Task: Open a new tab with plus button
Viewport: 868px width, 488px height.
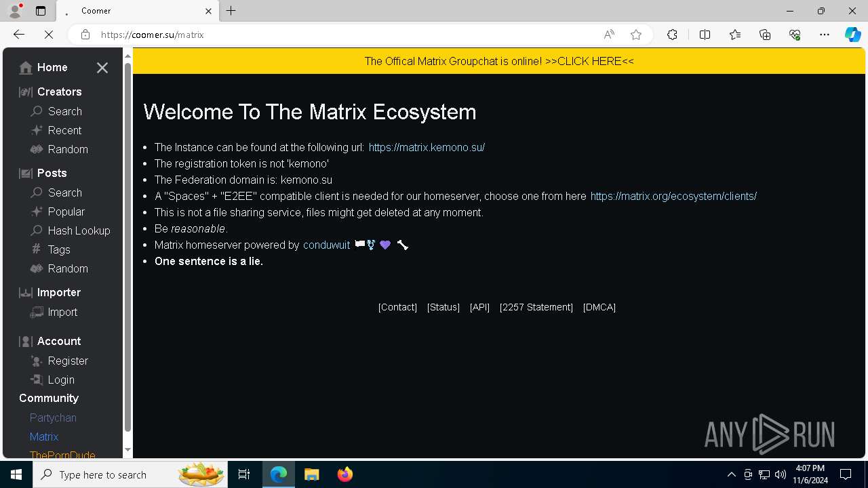Action: [231, 11]
